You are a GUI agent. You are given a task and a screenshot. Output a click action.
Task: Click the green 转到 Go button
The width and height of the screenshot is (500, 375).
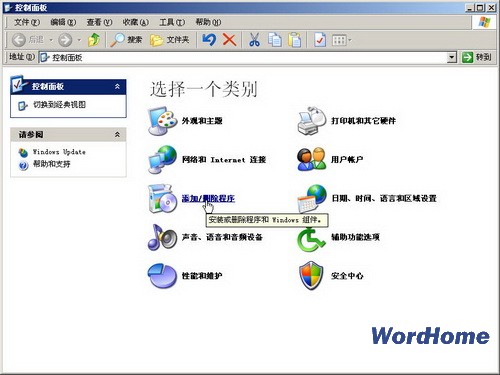tap(477, 57)
